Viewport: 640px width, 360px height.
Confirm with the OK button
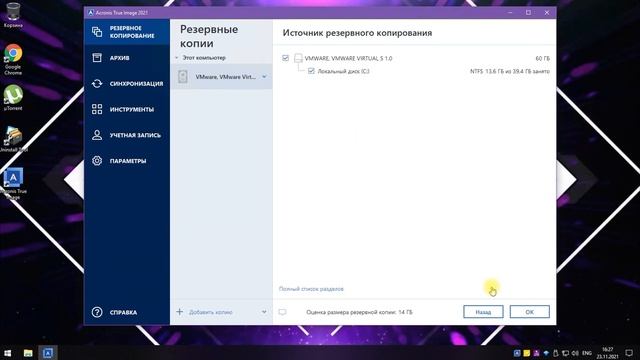(529, 312)
